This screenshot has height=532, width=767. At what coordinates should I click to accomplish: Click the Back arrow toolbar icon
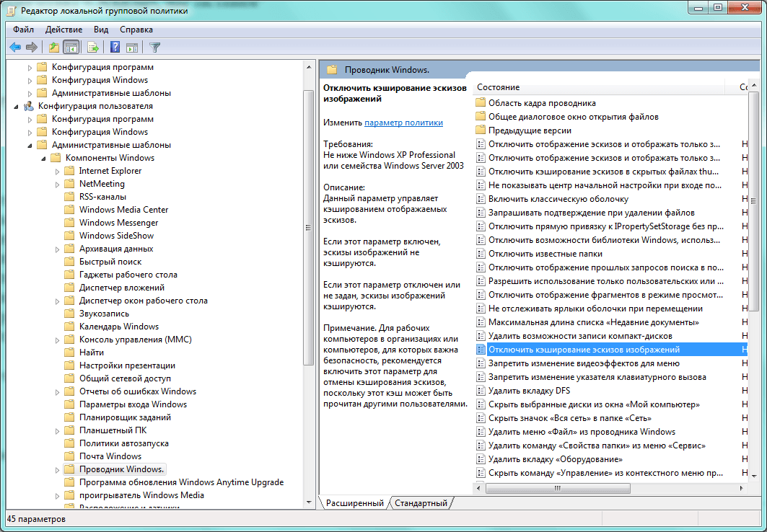point(15,48)
